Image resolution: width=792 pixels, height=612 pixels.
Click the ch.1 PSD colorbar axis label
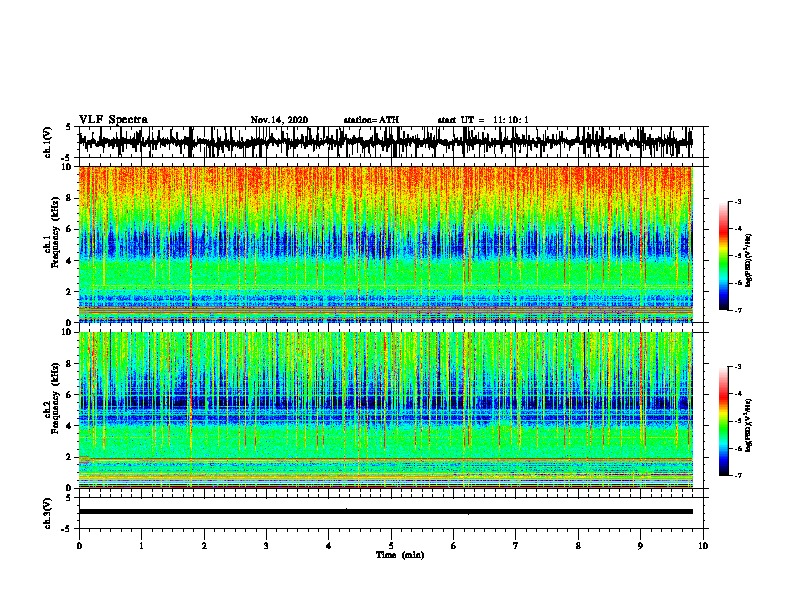coord(748,261)
